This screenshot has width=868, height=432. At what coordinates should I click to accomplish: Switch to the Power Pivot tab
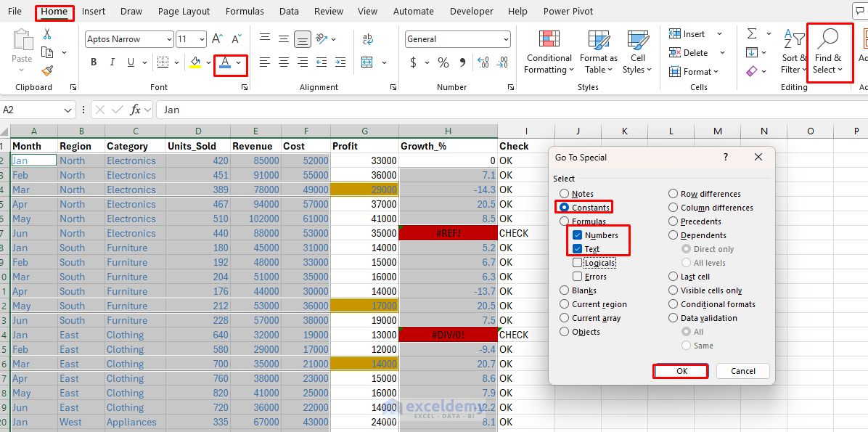(x=568, y=11)
